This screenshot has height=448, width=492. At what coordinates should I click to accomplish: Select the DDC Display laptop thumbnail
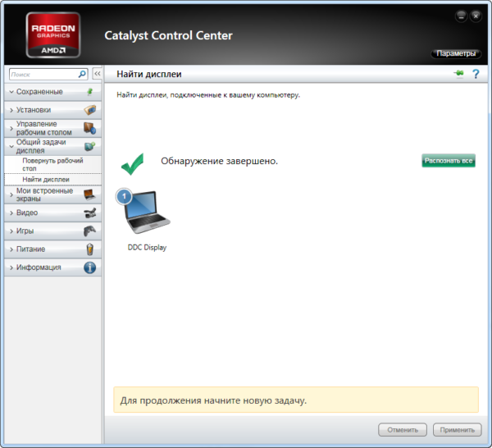[147, 213]
